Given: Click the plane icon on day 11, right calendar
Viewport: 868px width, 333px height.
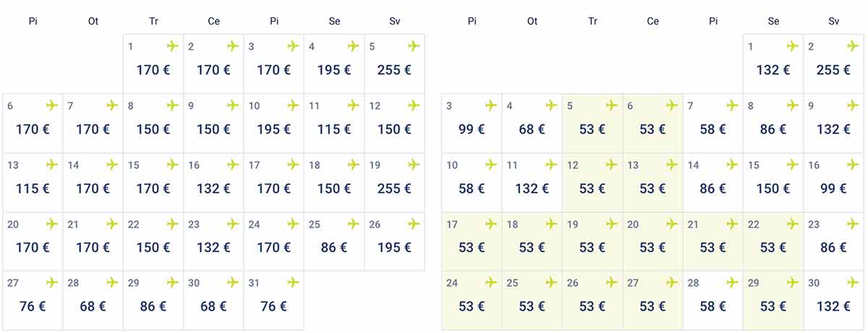Looking at the screenshot, I should tap(552, 165).
